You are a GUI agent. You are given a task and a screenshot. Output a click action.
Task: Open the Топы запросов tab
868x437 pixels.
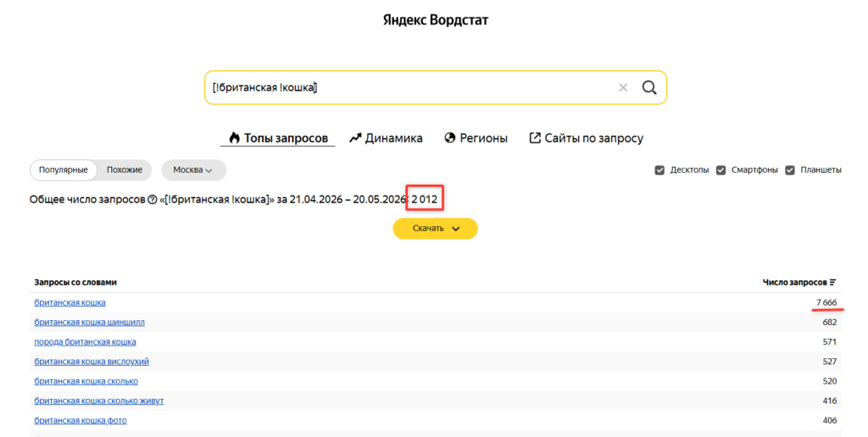coord(278,138)
